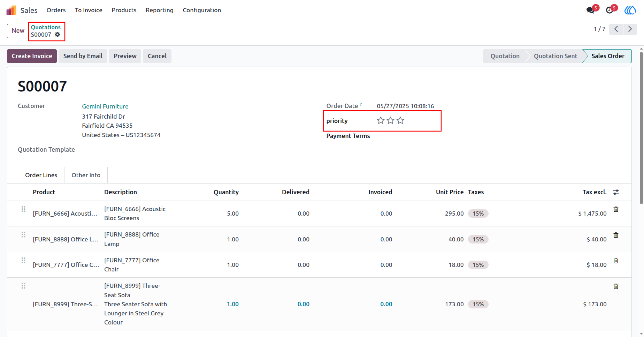Grab drag handle of Office Lamp row
This screenshot has width=644, height=337.
[x=23, y=234]
